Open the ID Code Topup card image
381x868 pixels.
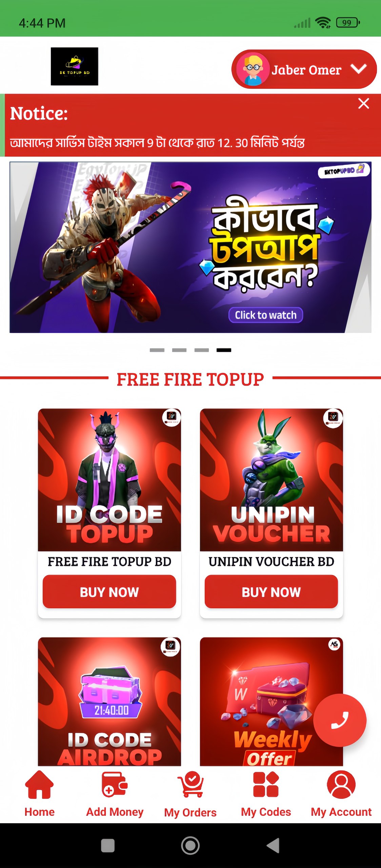click(109, 480)
